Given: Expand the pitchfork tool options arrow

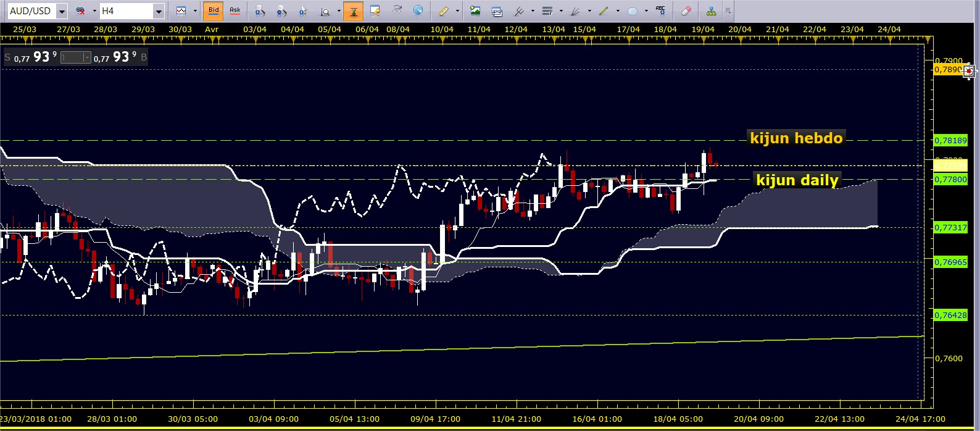Looking at the screenshot, I should click(533, 11).
